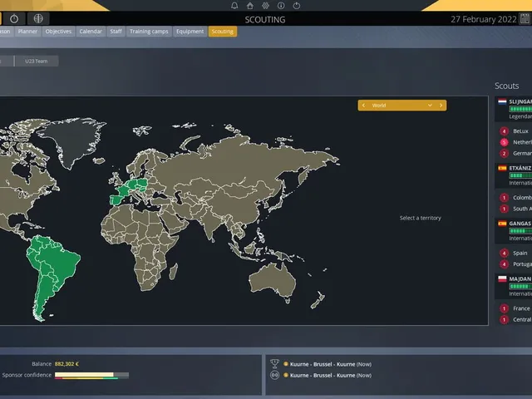This screenshot has width=532, height=399.
Task: Click the Select a territory text
Action: (421, 218)
